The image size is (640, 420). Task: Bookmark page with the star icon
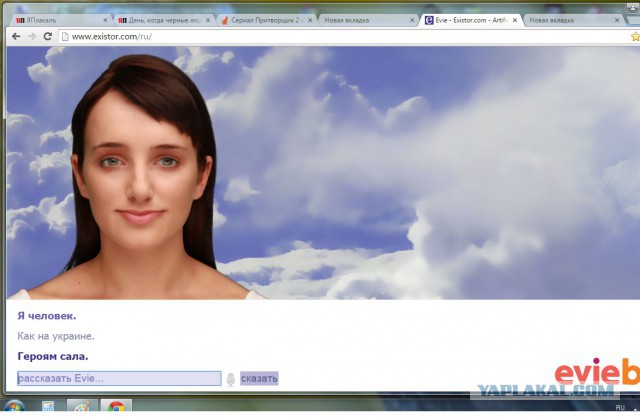pyautogui.click(x=635, y=37)
